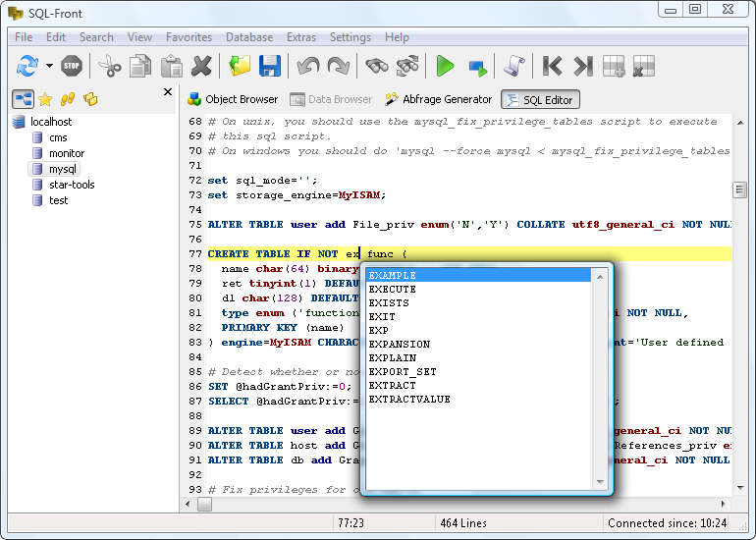
Task: Run the query with green play icon
Action: 445,66
